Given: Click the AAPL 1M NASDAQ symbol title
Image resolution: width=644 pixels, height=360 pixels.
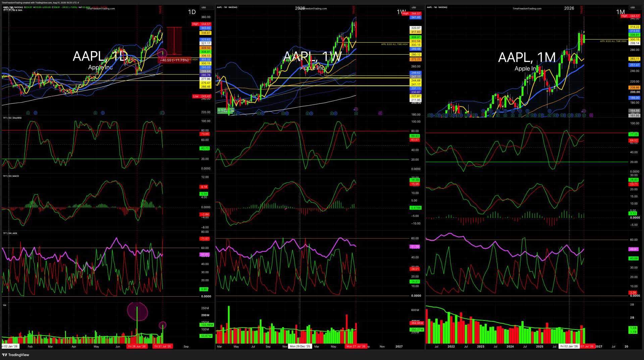Looking at the screenshot, I should coord(437,7).
